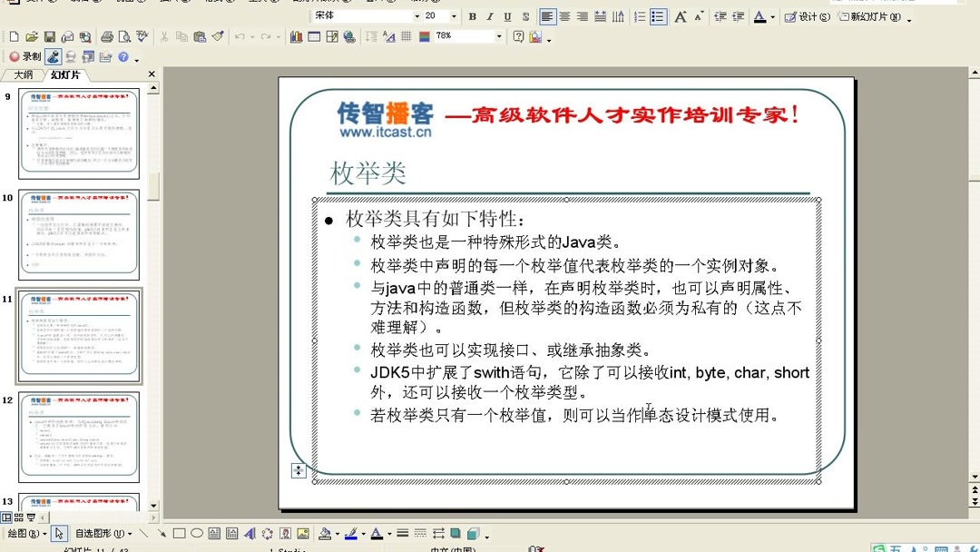The height and width of the screenshot is (552, 980).
Task: Open the 绘图 drawing menu
Action: point(20,533)
